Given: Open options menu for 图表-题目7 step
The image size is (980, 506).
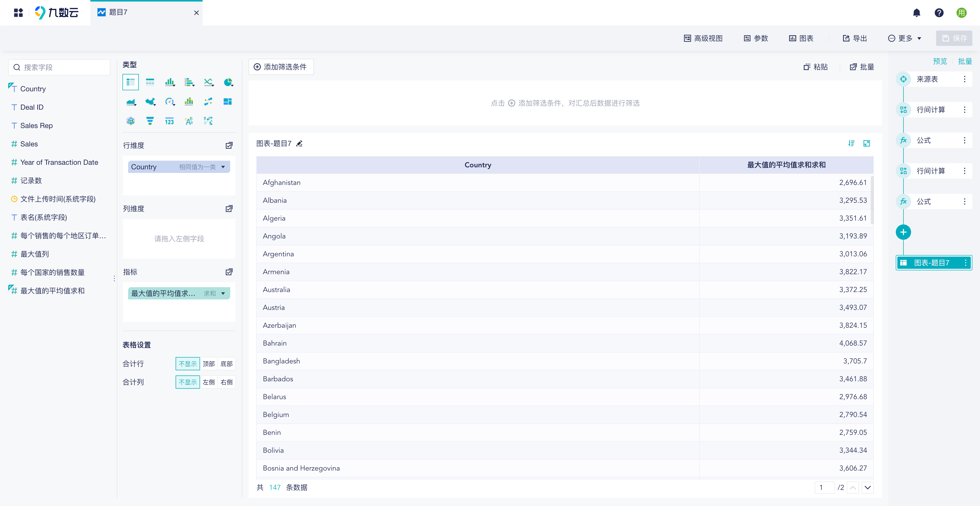Looking at the screenshot, I should click(965, 263).
